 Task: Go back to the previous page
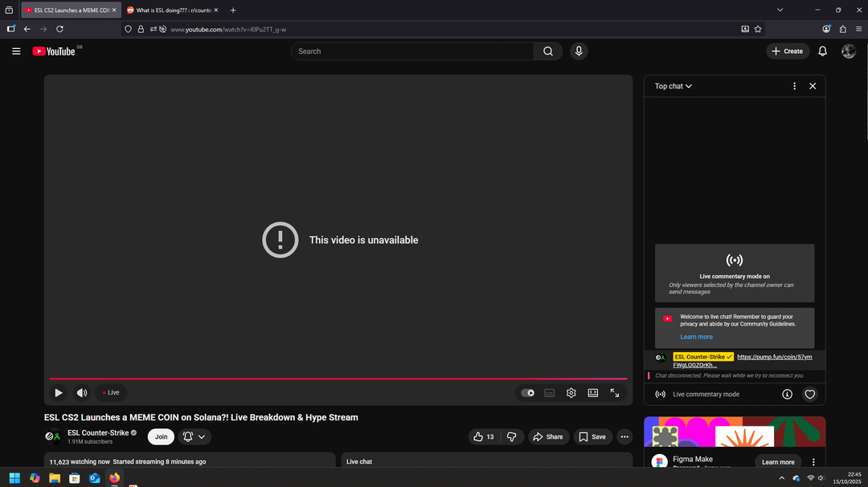27,29
